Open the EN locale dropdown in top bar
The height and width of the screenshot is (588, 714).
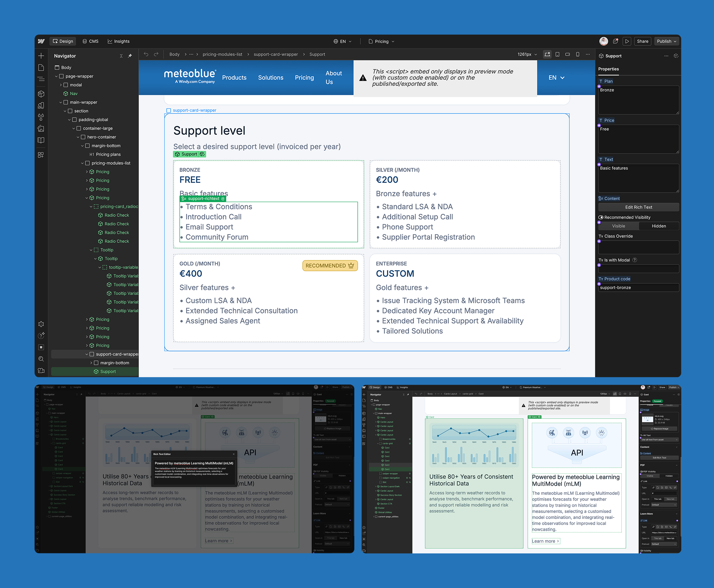342,41
